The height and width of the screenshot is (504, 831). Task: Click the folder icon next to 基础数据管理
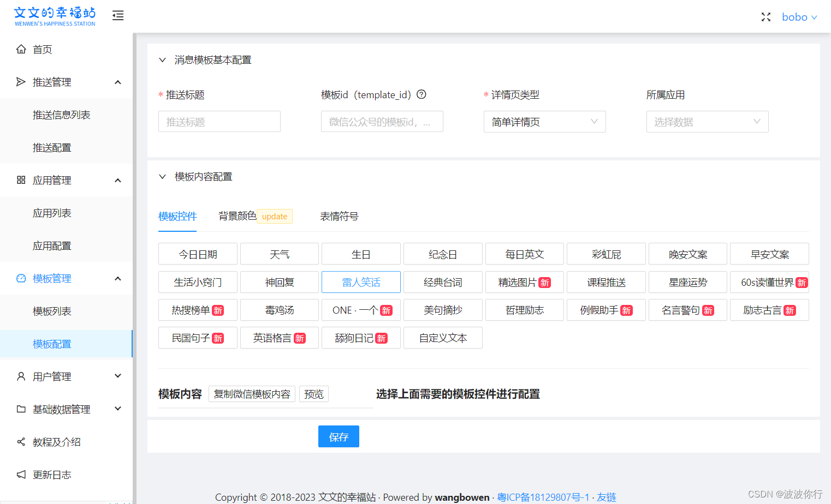click(21, 409)
